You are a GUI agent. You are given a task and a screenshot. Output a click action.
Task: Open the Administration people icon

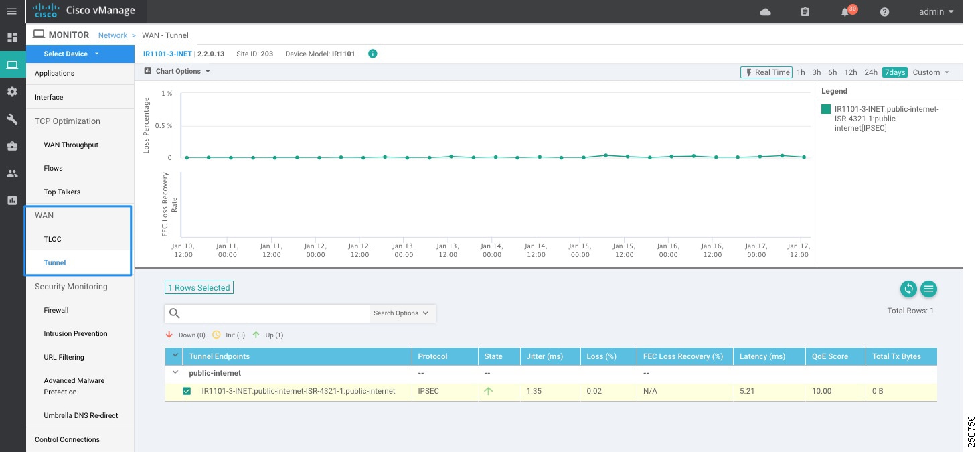tap(12, 173)
